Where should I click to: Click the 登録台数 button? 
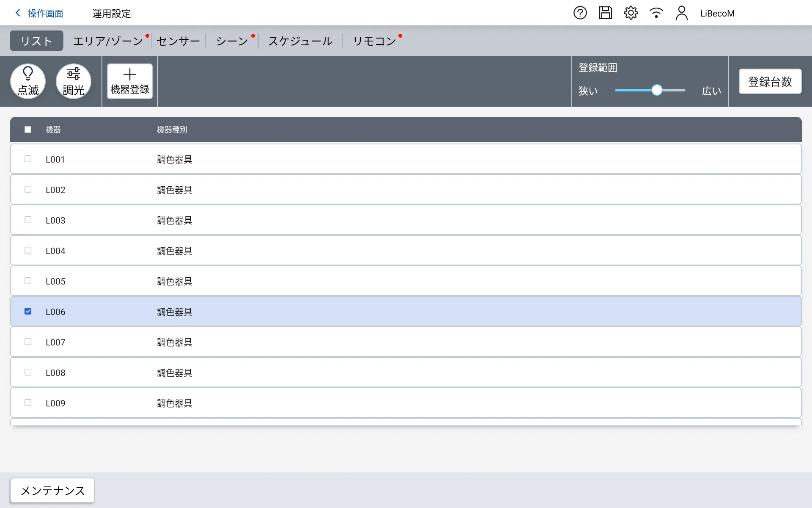[770, 81]
